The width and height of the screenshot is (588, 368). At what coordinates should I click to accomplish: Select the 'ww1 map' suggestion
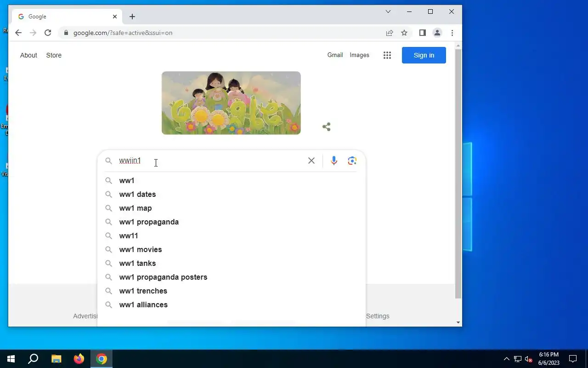tap(232, 208)
